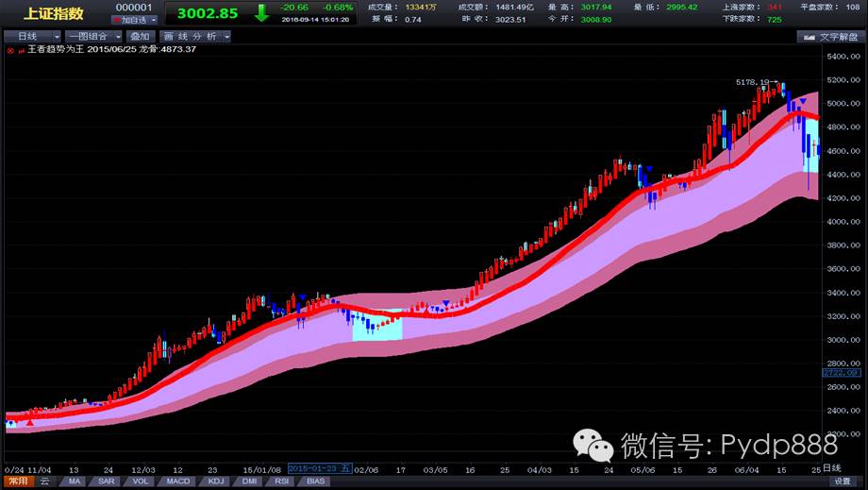Switch to the RSI indicator tab
This screenshot has width=868, height=490.
[x=282, y=482]
